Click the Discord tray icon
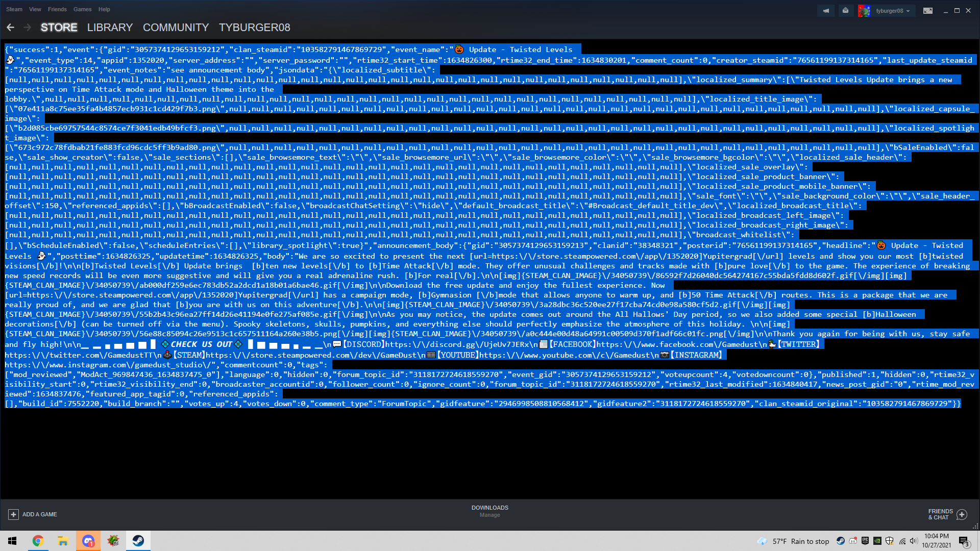980x551 pixels. (853, 541)
